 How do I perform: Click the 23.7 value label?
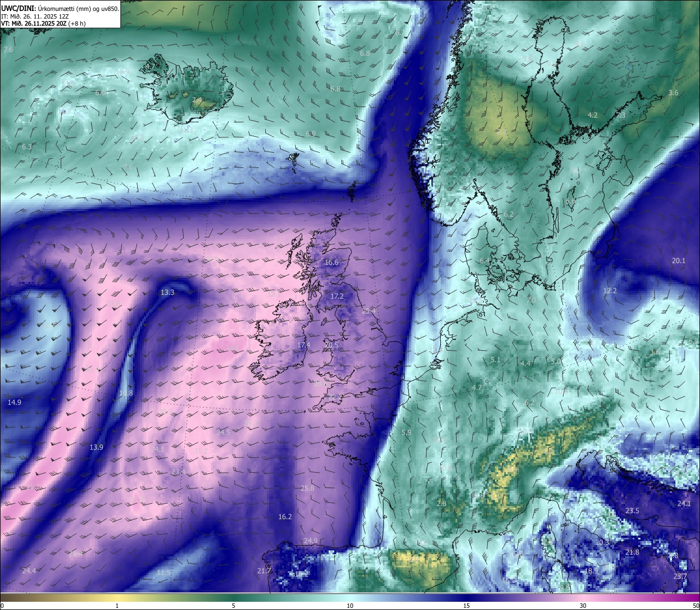[680, 576]
